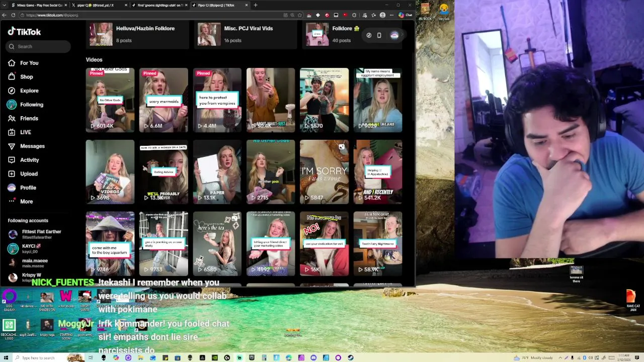
Task: Go back in browser history
Action: (x=4, y=15)
